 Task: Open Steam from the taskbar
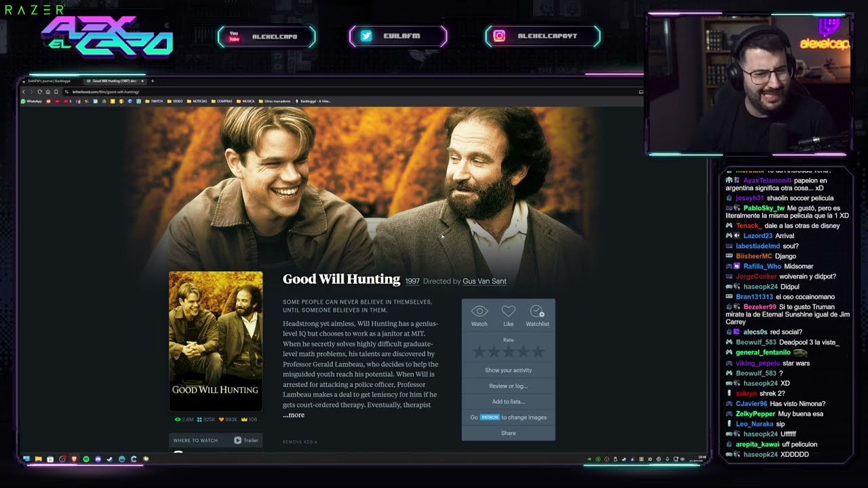[x=110, y=459]
